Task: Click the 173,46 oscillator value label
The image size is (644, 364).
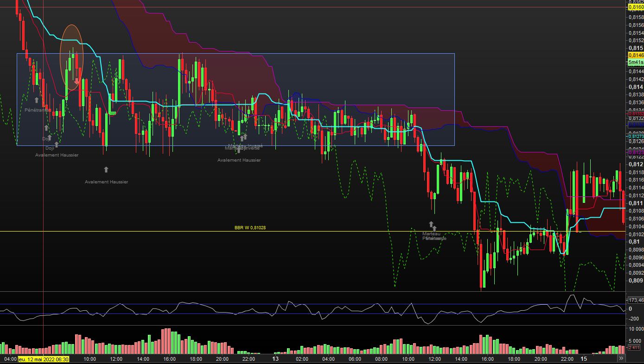Action: [635, 300]
